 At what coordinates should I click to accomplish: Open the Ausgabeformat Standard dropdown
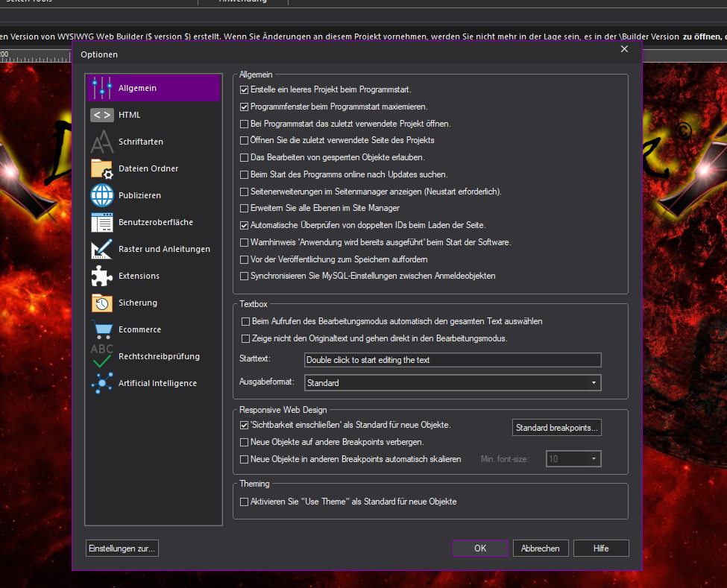tap(453, 383)
